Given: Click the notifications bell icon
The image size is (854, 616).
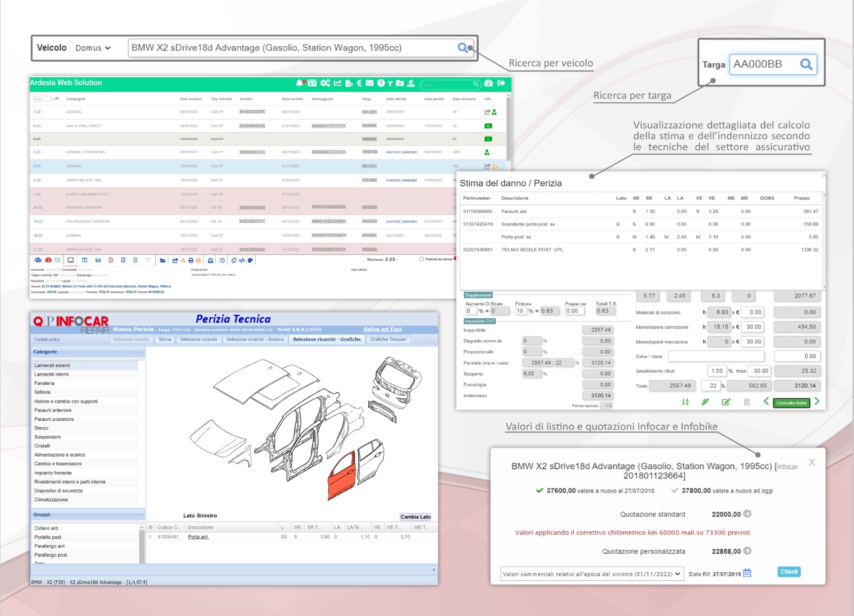Looking at the screenshot, I should pyautogui.click(x=300, y=83).
